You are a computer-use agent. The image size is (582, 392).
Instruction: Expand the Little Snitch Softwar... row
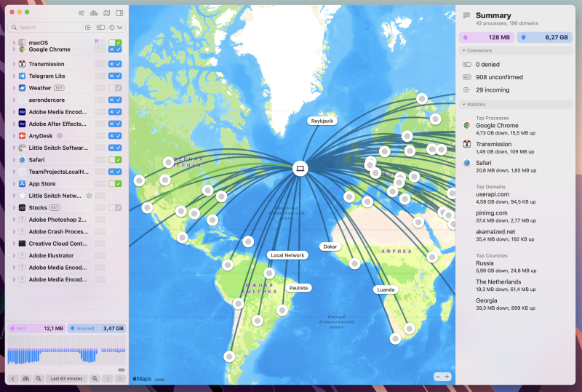(14, 148)
